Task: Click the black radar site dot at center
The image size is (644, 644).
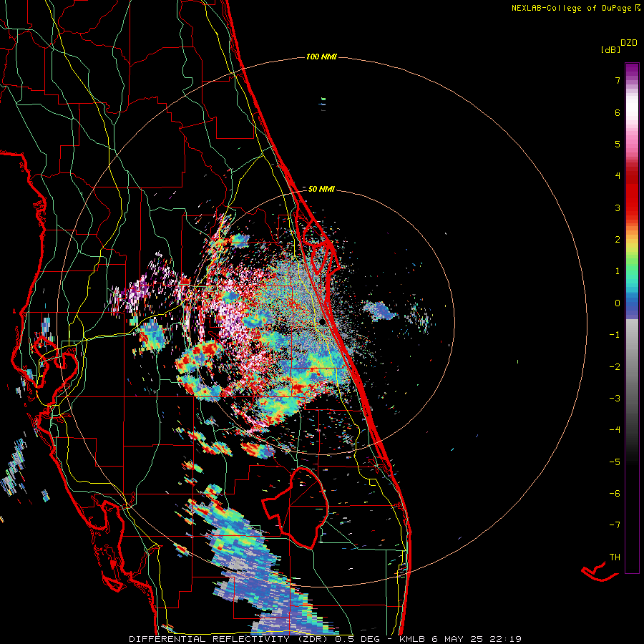Action: [x=323, y=322]
